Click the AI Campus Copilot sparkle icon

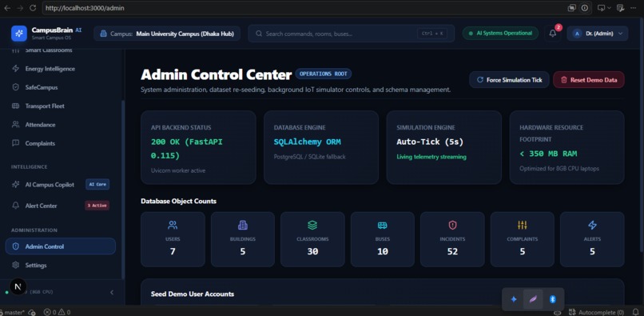click(x=16, y=184)
